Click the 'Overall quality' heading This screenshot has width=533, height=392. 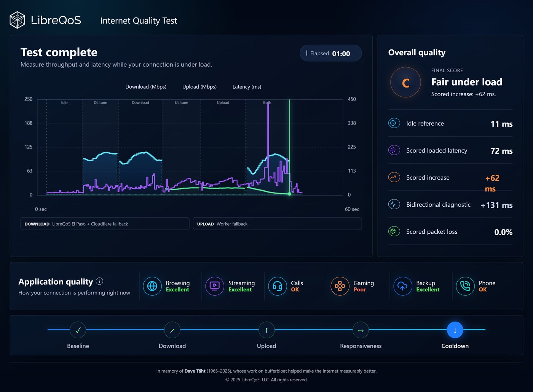(x=417, y=53)
